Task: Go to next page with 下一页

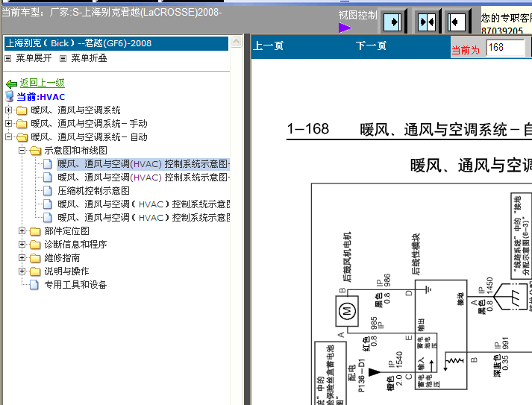Action: 371,45
